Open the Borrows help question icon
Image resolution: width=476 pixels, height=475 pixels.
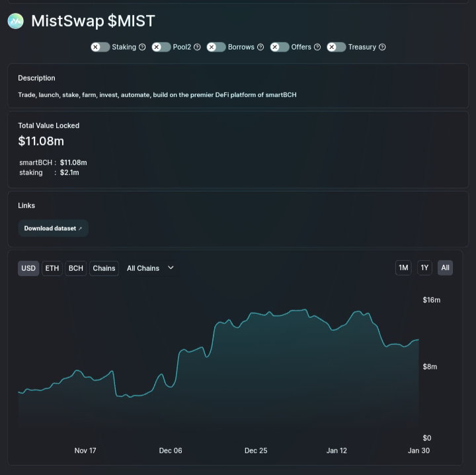(x=260, y=47)
